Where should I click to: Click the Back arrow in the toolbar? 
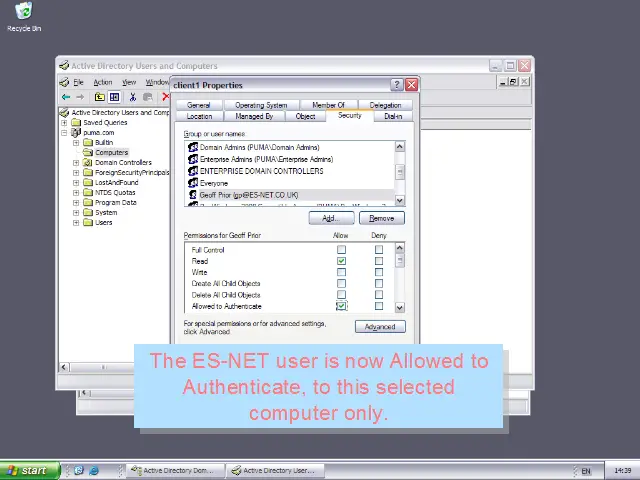[66, 97]
